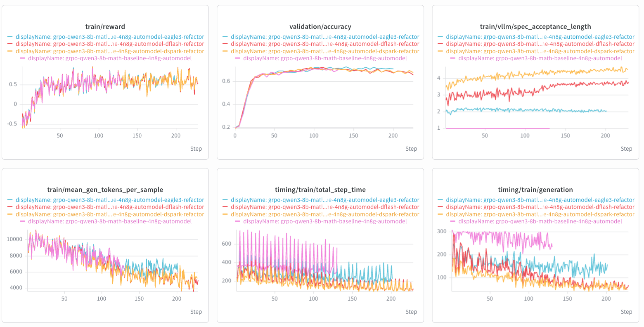Image resolution: width=644 pixels, height=327 pixels.
Task: Select baseline-4n8g-automodel legend entry in validation/accuracy chart
Action: (x=320, y=58)
